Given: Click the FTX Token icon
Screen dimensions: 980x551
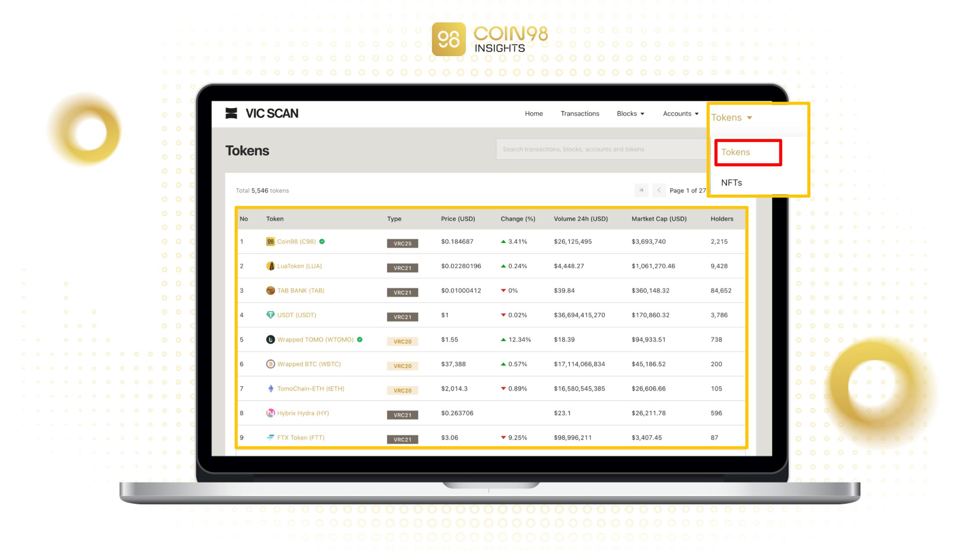Looking at the screenshot, I should (271, 438).
